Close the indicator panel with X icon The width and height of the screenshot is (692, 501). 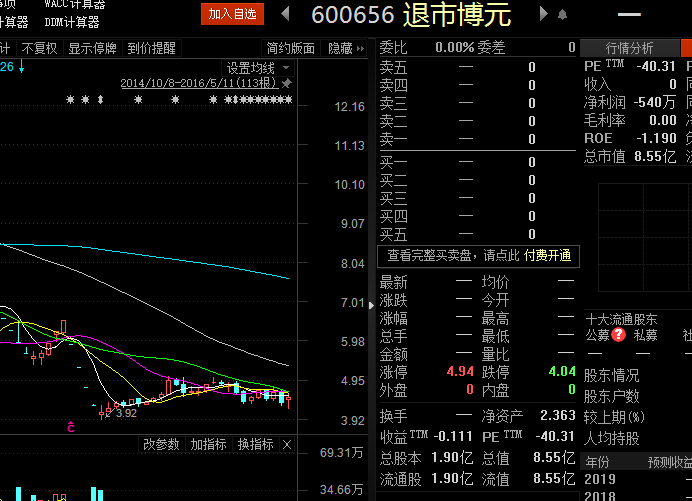[x=287, y=444]
